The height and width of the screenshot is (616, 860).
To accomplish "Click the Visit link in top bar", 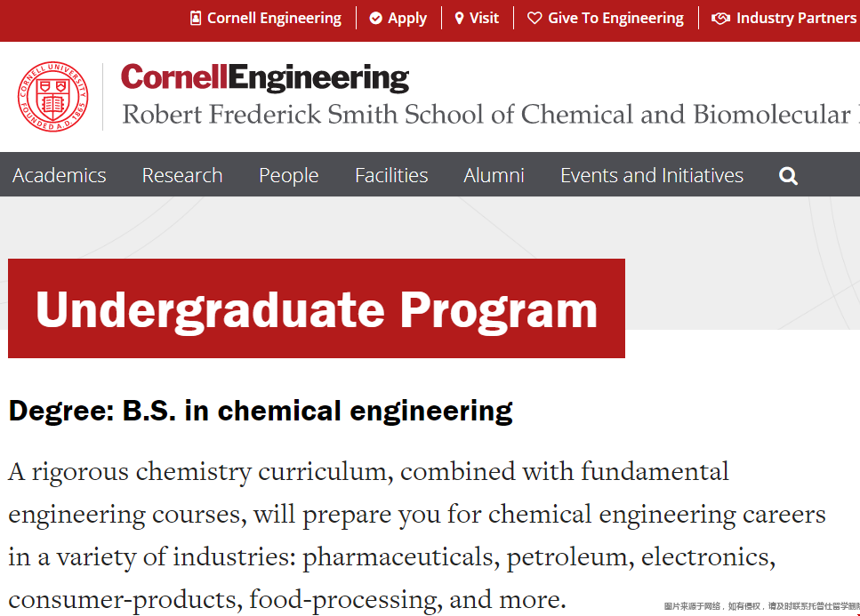I will click(x=484, y=18).
